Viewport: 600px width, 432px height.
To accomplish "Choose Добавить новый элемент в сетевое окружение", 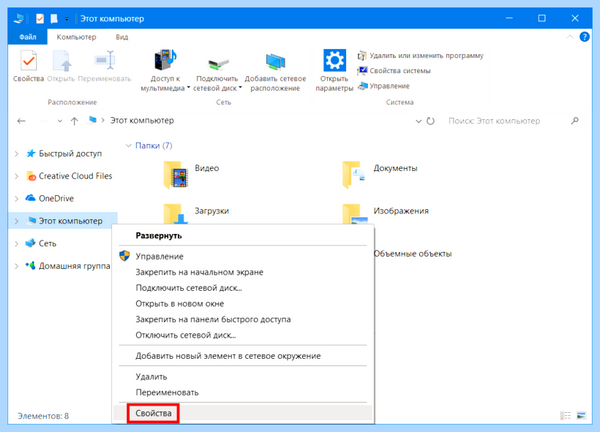I will [x=243, y=356].
